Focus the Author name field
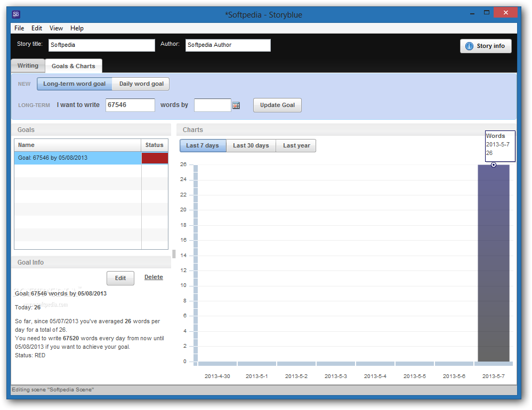This screenshot has height=410, width=532. tap(228, 45)
